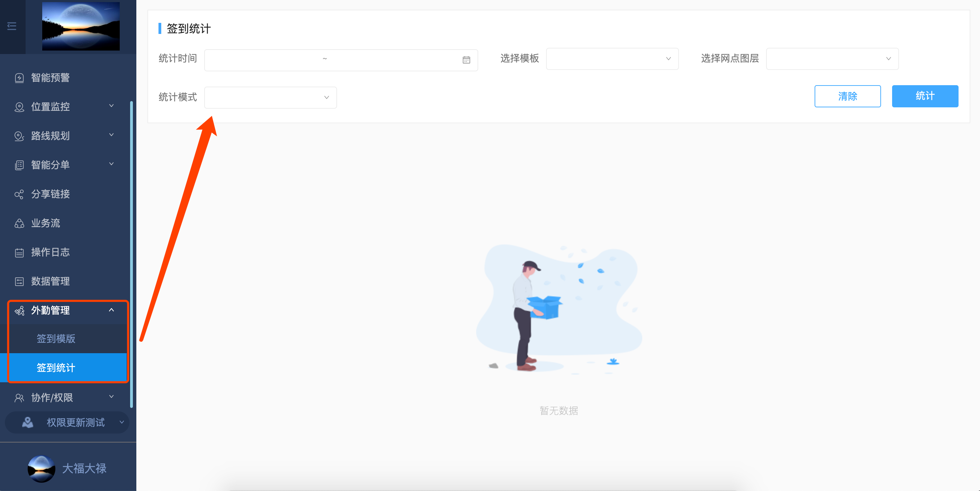Click the 位置监控 location pin icon
Screen dimensions: 980x491
point(19,107)
